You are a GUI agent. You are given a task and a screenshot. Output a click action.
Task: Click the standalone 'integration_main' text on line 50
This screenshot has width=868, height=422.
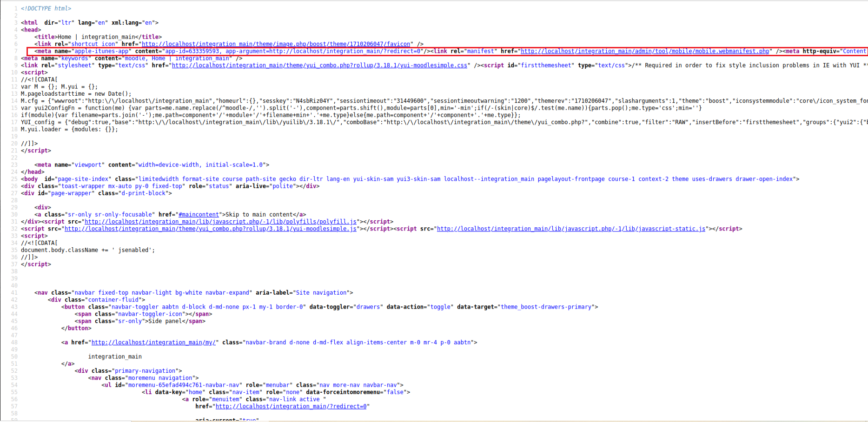click(115, 357)
